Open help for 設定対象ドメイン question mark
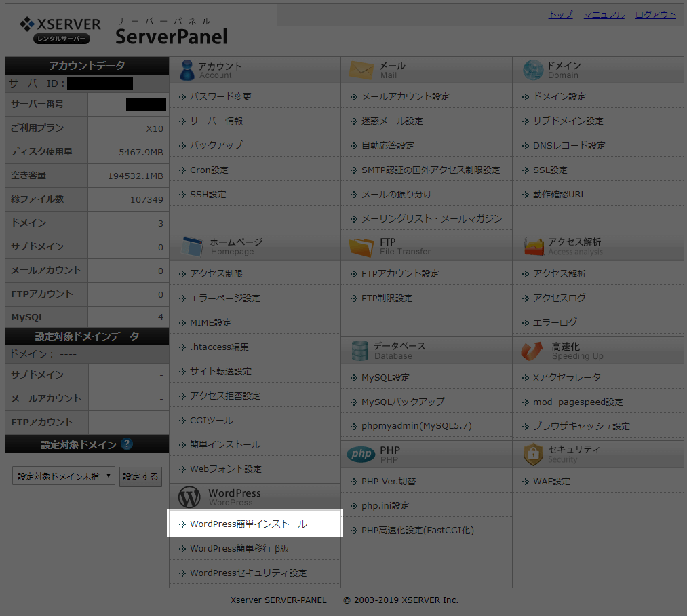Image resolution: width=687 pixels, height=616 pixels. pyautogui.click(x=127, y=444)
